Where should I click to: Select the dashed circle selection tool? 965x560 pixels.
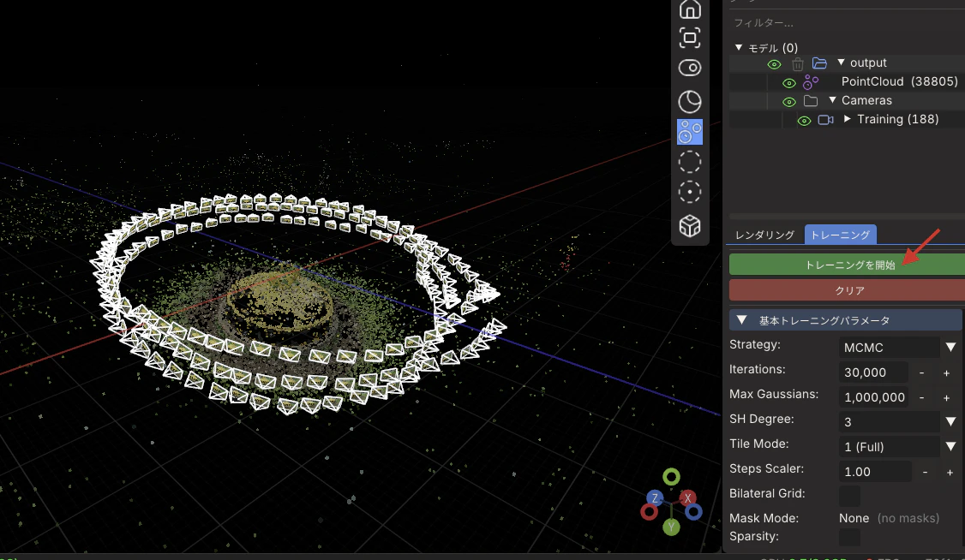tap(690, 163)
